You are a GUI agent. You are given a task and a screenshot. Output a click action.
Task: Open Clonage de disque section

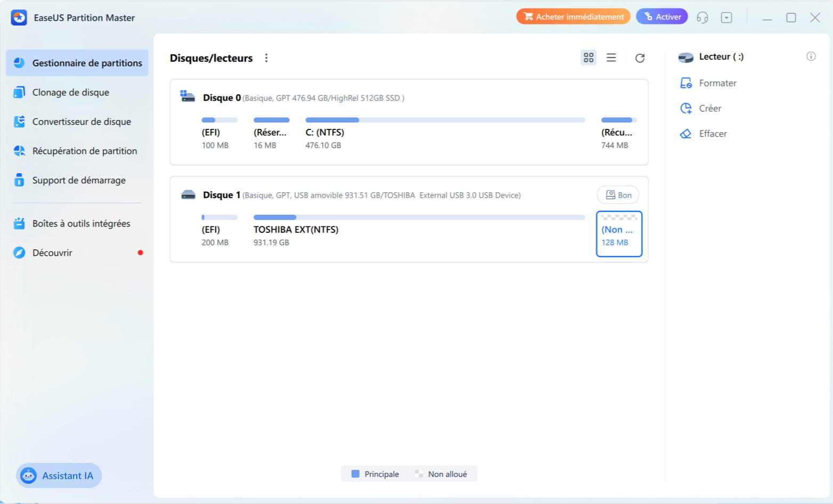pos(70,92)
